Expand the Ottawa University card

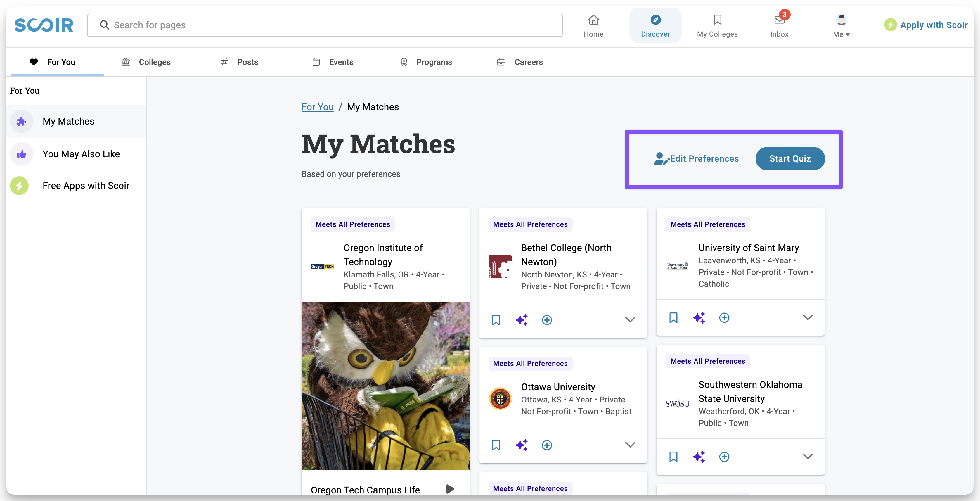[630, 445]
